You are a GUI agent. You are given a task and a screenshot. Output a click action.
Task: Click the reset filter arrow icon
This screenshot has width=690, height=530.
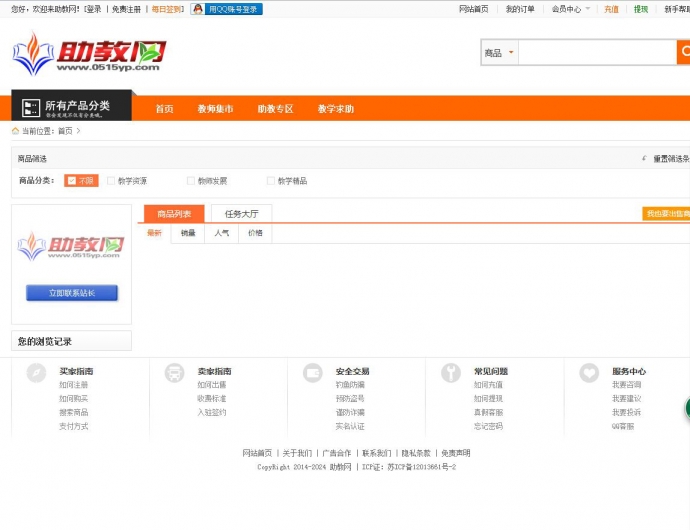point(645,158)
